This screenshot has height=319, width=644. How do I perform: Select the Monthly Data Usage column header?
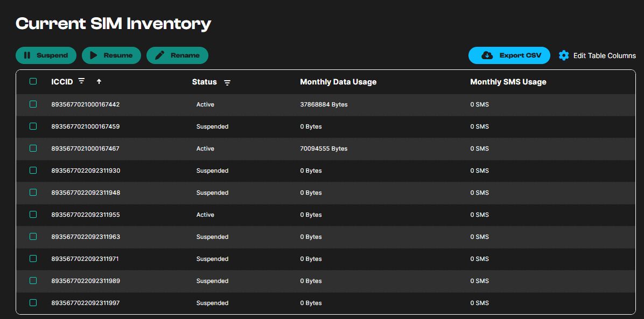tap(338, 82)
